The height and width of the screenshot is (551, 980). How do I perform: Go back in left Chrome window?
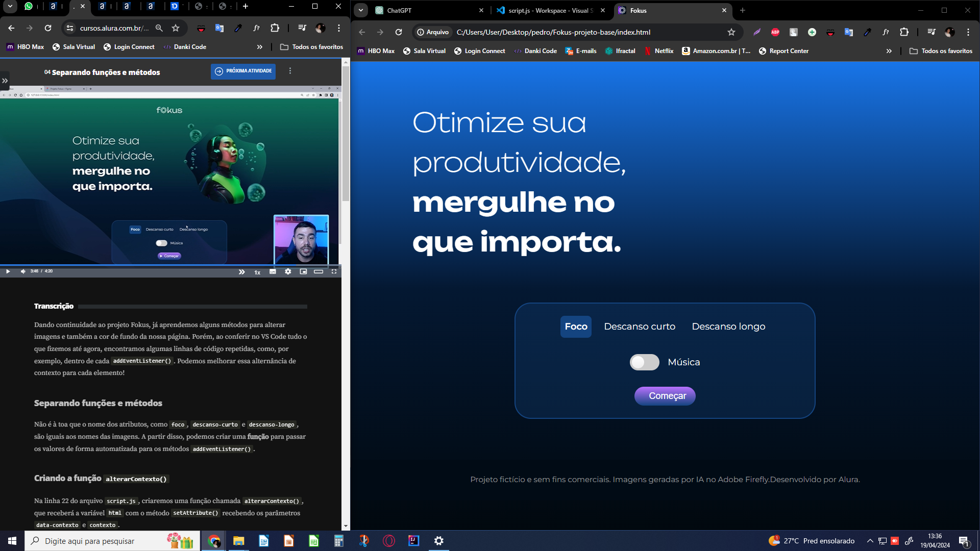click(x=11, y=28)
